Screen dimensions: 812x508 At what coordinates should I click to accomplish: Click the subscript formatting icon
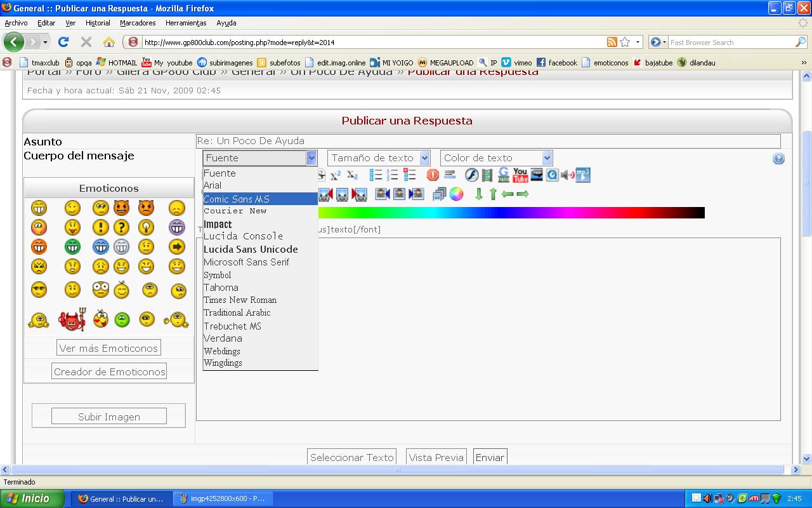point(352,175)
